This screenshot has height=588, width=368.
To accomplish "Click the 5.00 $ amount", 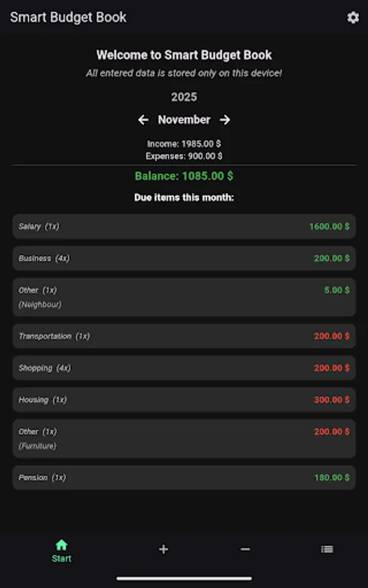I will pos(337,290).
